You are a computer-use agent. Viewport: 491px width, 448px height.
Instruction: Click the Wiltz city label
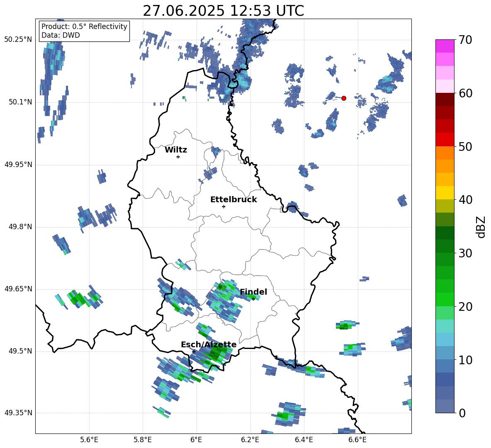176,150
